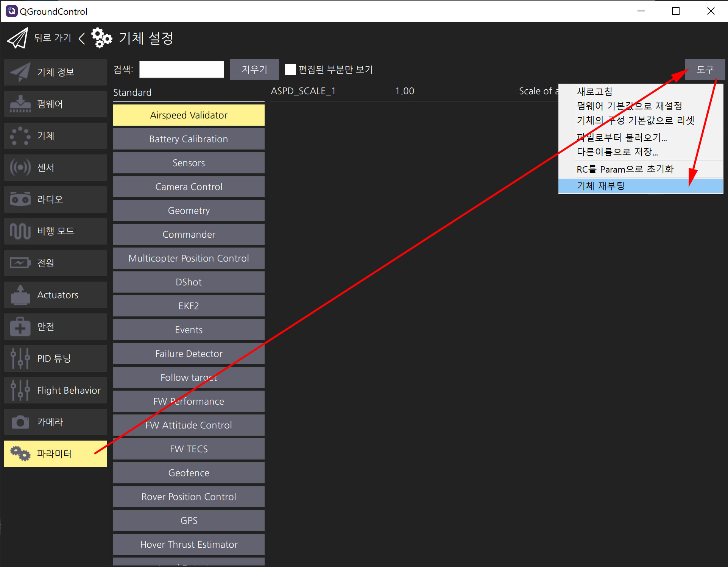
Task: Select the EKF2 parameter group
Action: click(189, 306)
